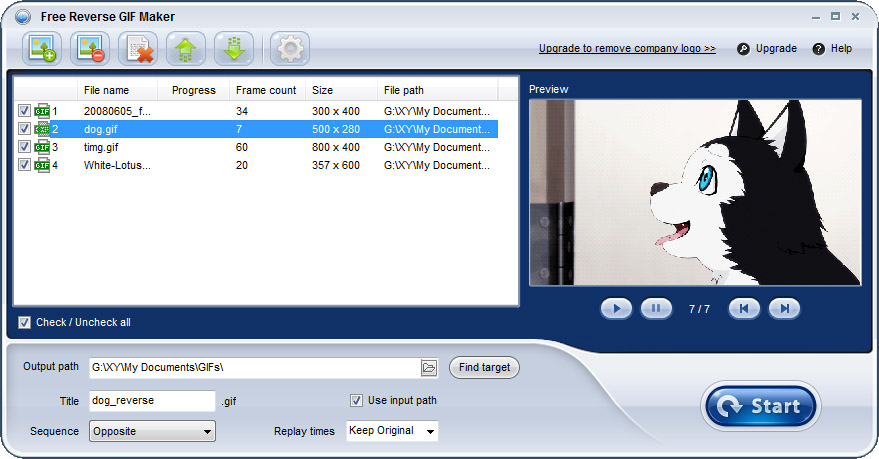Select the White-Lotus... file name

(x=117, y=165)
